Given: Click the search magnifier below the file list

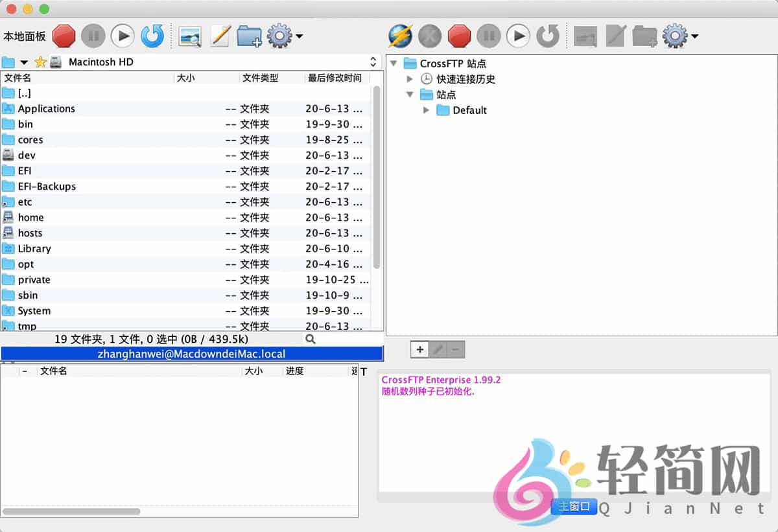Looking at the screenshot, I should click(311, 339).
